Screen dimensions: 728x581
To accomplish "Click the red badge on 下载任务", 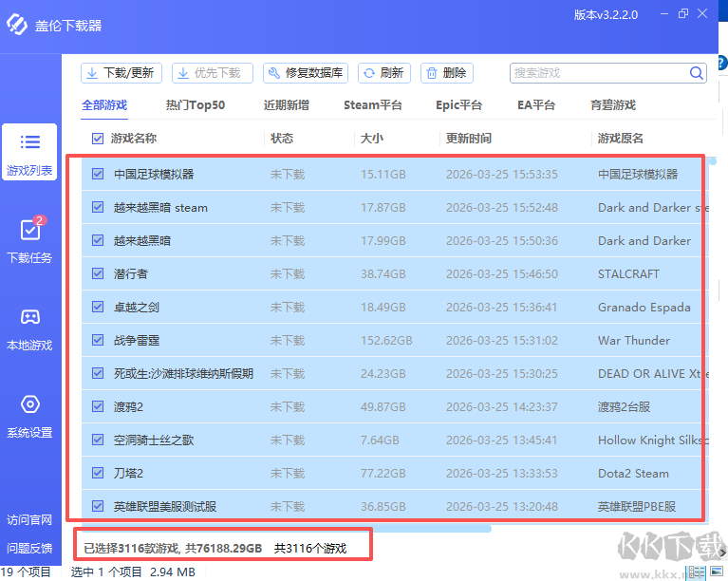I will click(x=40, y=220).
